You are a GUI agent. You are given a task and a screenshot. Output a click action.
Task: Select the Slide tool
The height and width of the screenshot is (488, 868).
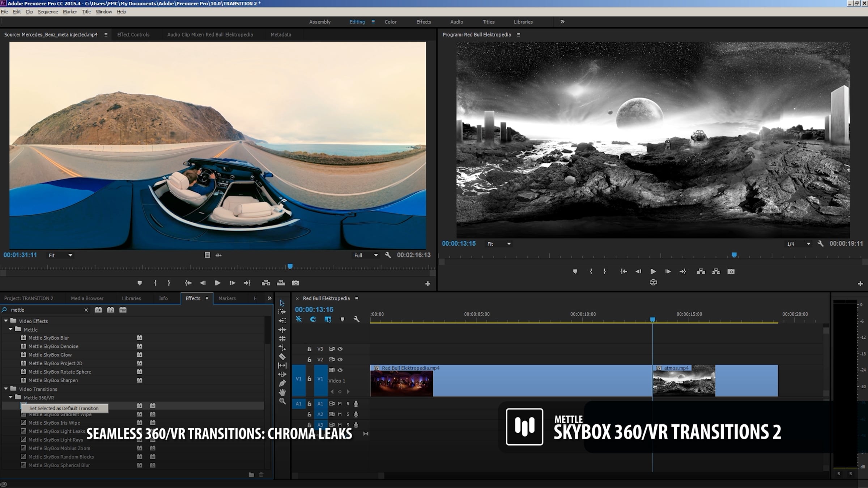click(282, 374)
